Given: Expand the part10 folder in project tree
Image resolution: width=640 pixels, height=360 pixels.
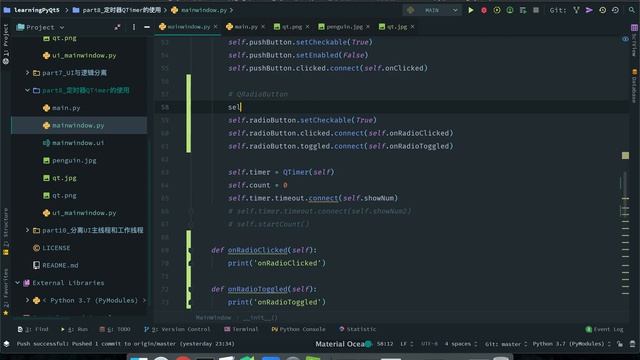Looking at the screenshot, I should (x=27, y=230).
